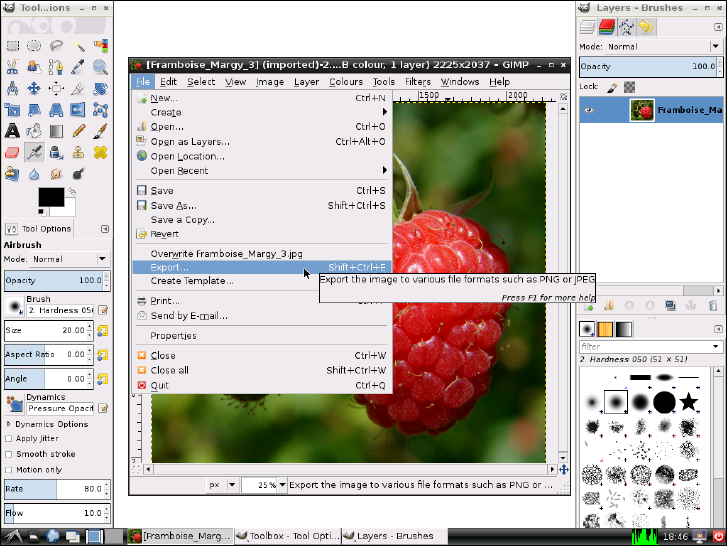Select the Flip tool
The image size is (727, 546).
78,110
